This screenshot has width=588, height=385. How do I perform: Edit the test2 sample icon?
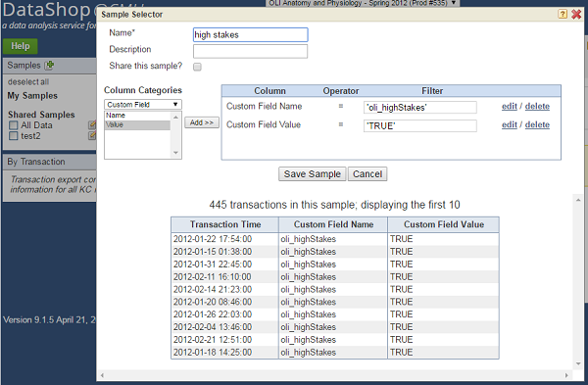92,136
